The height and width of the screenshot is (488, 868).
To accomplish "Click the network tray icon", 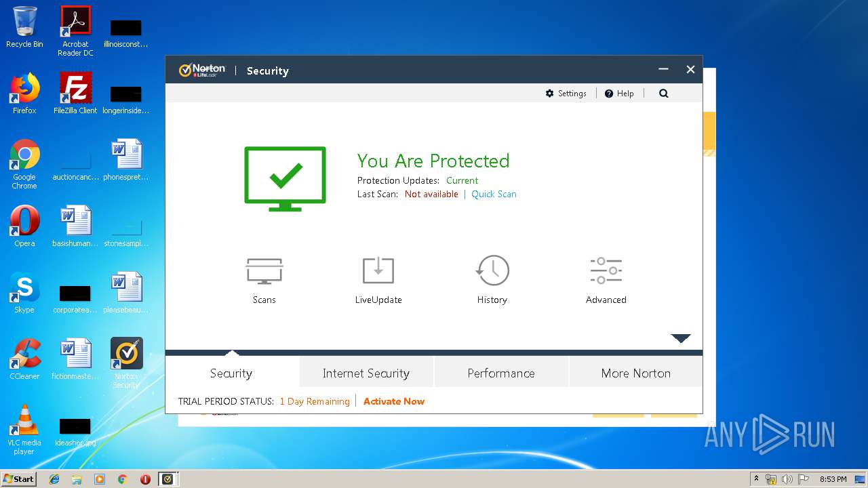I will pos(771,479).
